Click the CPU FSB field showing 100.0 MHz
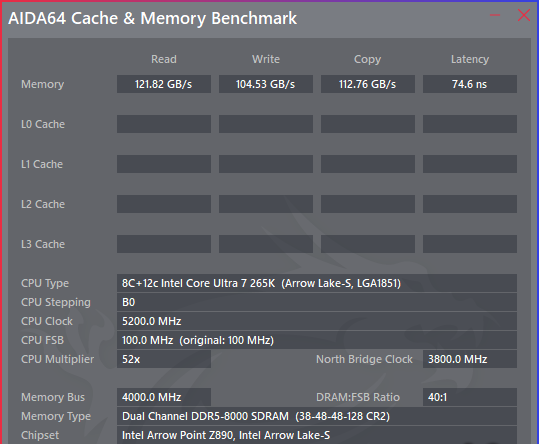The image size is (539, 444). [317, 340]
